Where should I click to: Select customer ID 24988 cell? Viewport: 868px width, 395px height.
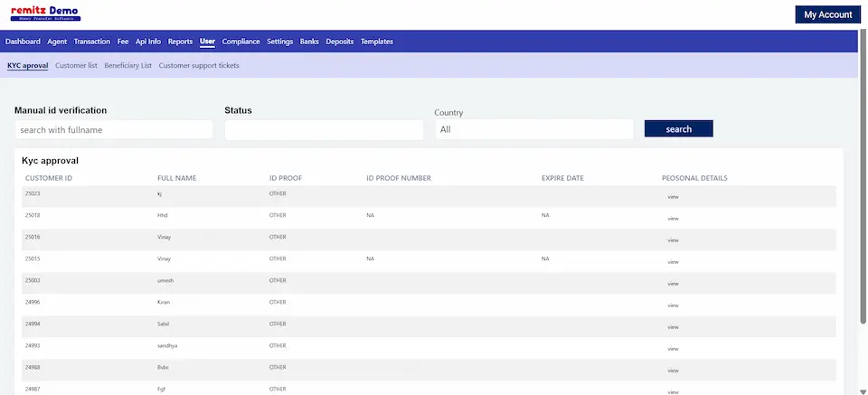(x=33, y=367)
